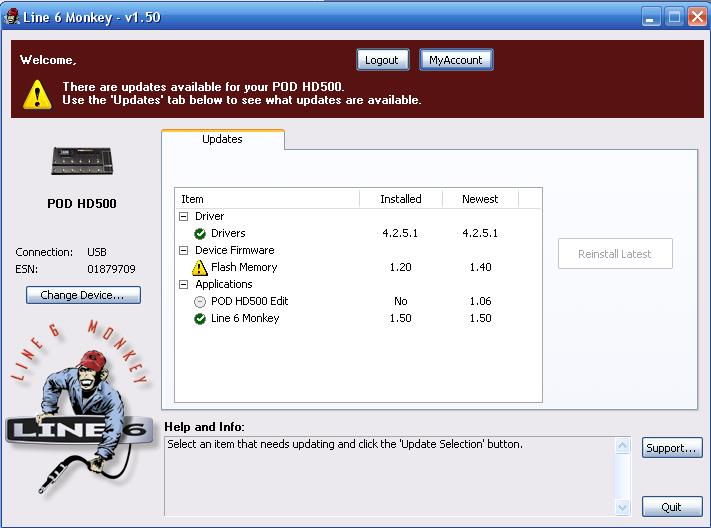
Task: Click the Flash Memory newest version 1.40
Action: pos(480,268)
